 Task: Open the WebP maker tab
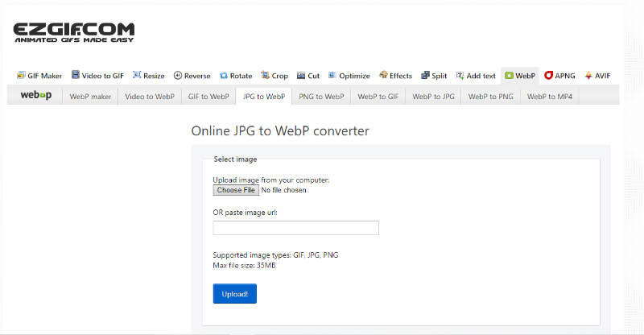90,96
